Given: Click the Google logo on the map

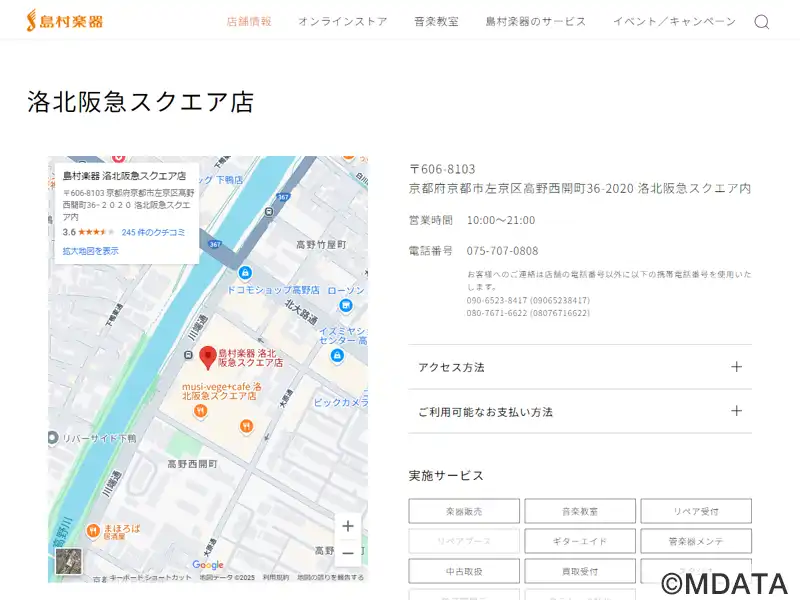Looking at the screenshot, I should click(208, 565).
